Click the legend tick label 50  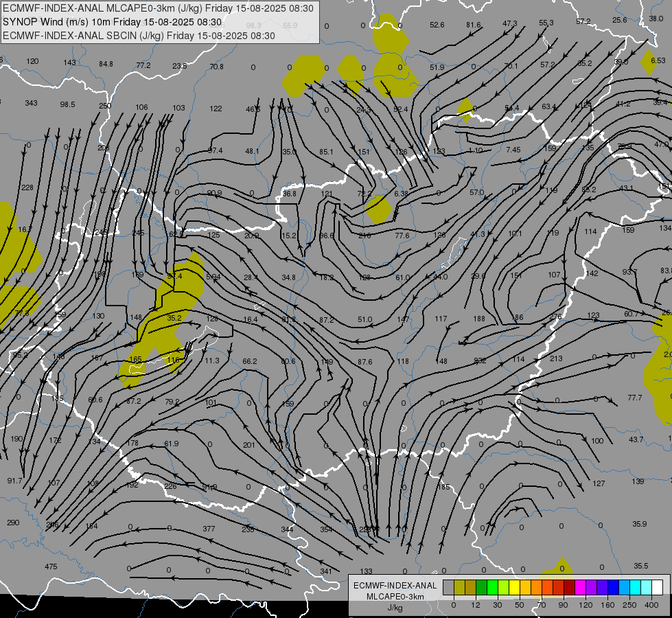click(x=520, y=605)
